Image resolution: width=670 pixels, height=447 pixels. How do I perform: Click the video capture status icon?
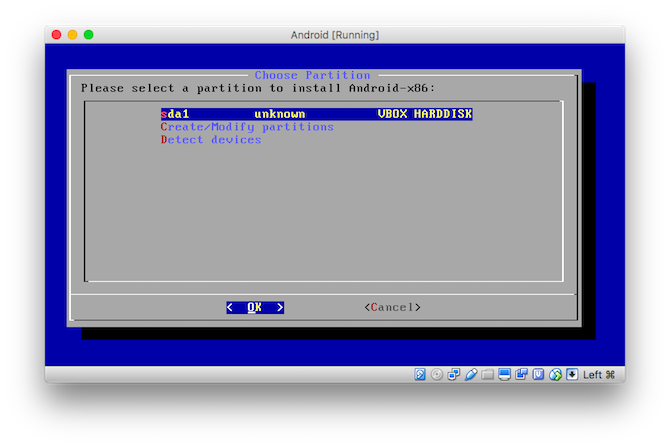coord(521,375)
